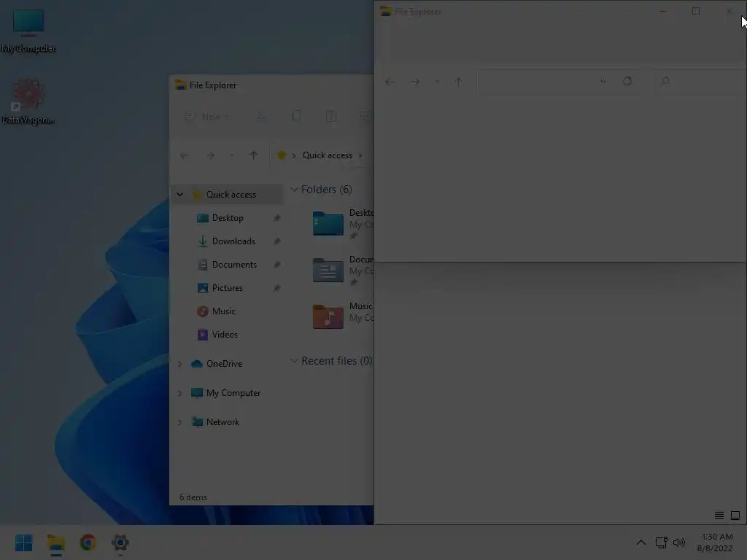The width and height of the screenshot is (747, 560).
Task: Expand the My Computer tree node
Action: click(179, 393)
